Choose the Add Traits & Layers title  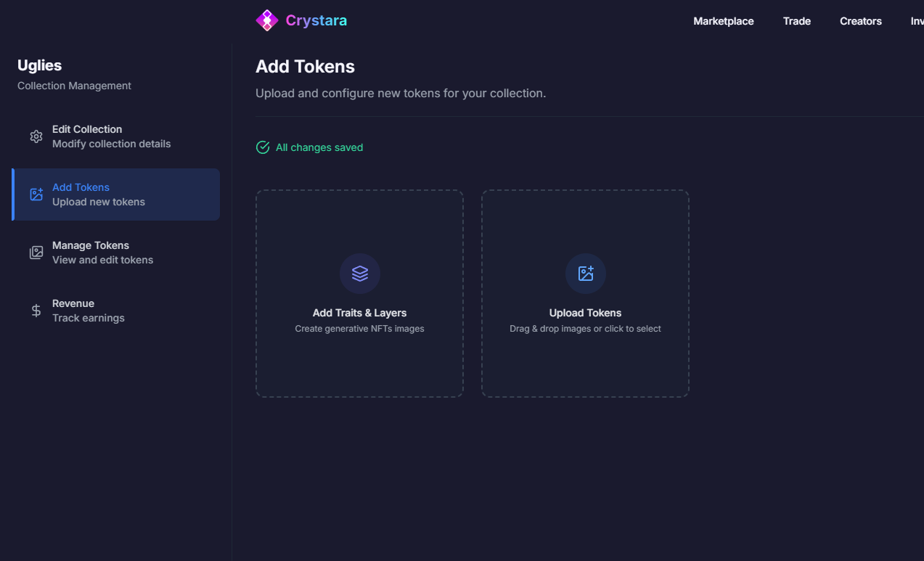pyautogui.click(x=359, y=313)
